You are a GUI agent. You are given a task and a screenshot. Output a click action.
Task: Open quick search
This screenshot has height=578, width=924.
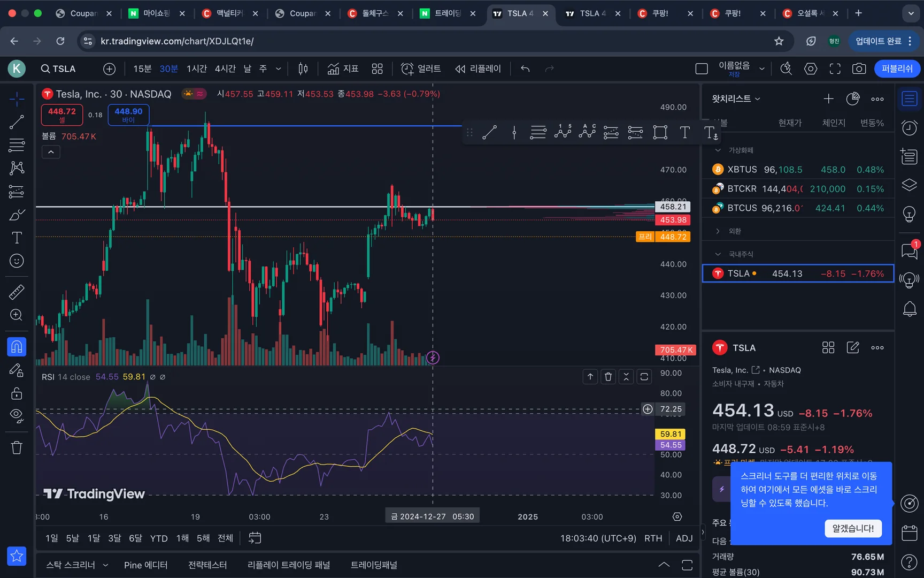coord(786,69)
